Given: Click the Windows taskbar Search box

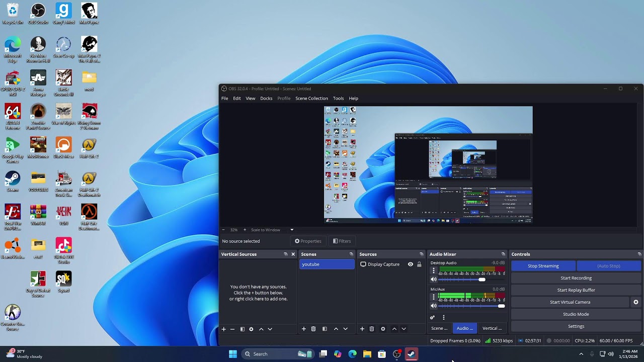Looking at the screenshot, I should point(279,354).
